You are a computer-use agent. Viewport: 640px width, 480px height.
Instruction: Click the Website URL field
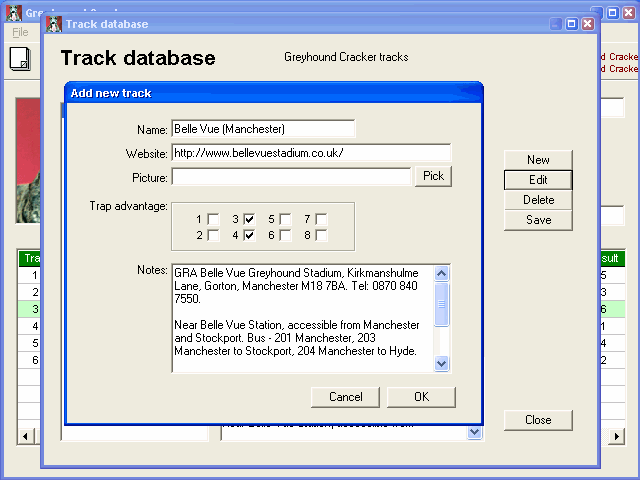click(x=311, y=153)
